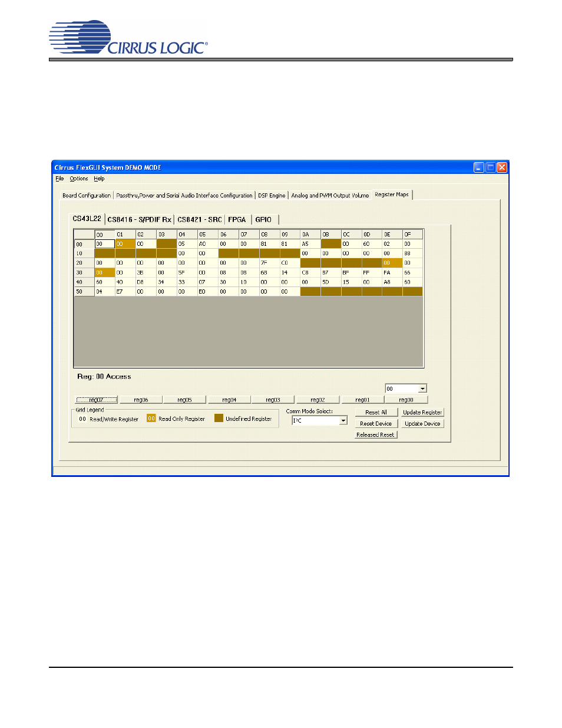Open the Options menu
The height and width of the screenshot is (728, 562).
(x=79, y=179)
